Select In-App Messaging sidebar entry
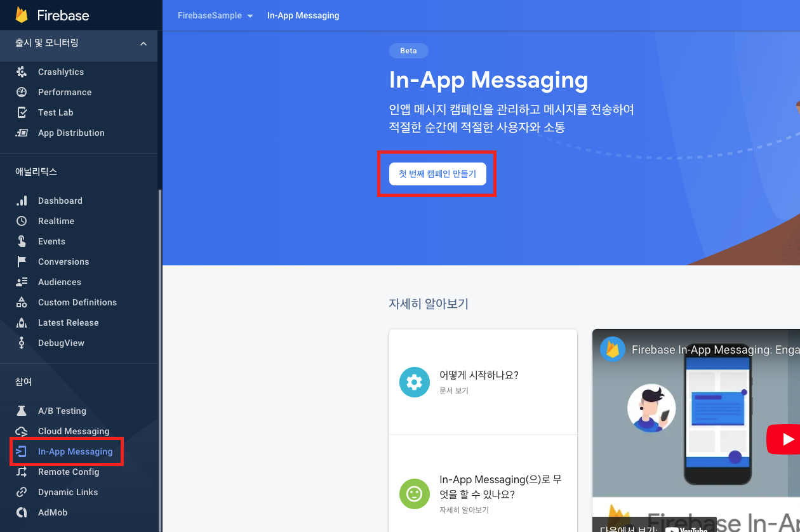This screenshot has width=800, height=532. [75, 451]
